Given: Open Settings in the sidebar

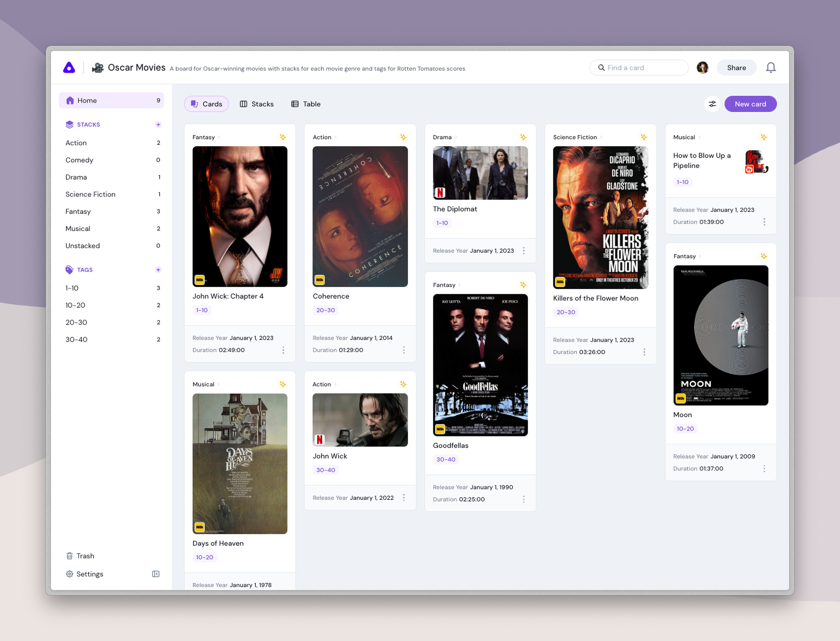Looking at the screenshot, I should click(85, 574).
